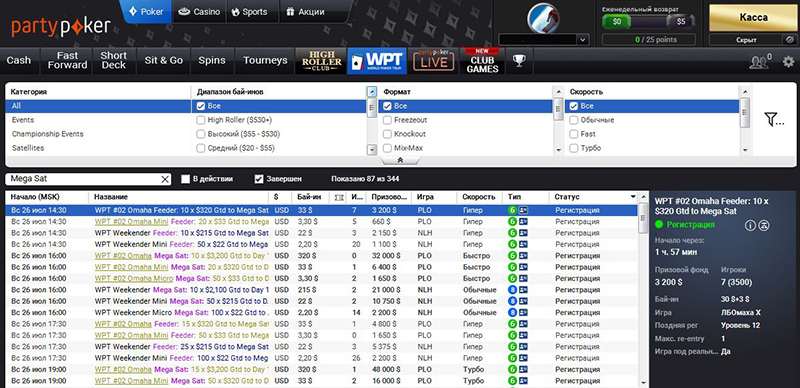Click the weekly cashback progress bar
Screen dimensions: 800x388
(648, 21)
